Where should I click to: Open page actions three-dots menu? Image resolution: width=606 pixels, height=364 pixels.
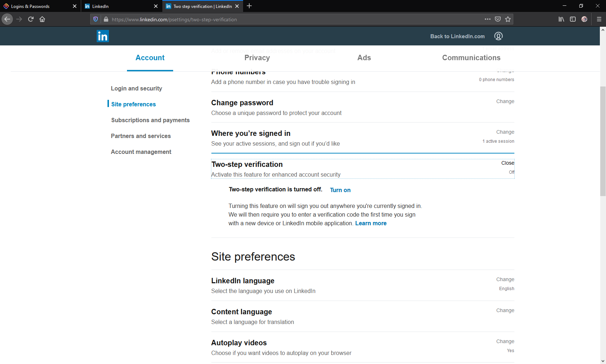click(x=488, y=19)
